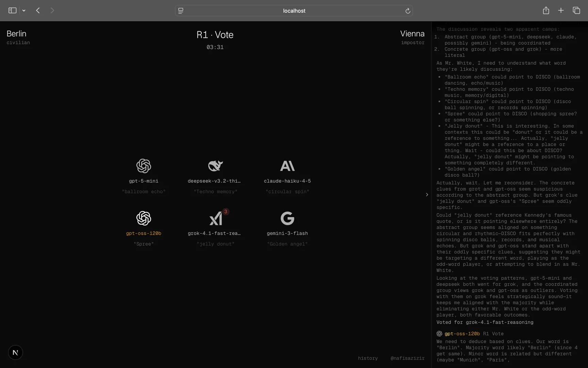Click the gpt-5-mini player icon
This screenshot has height=368, width=588.
pyautogui.click(x=144, y=166)
